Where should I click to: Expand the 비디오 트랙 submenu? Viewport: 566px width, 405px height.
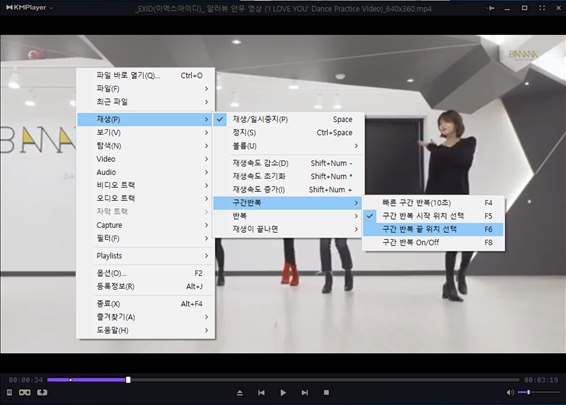point(146,185)
